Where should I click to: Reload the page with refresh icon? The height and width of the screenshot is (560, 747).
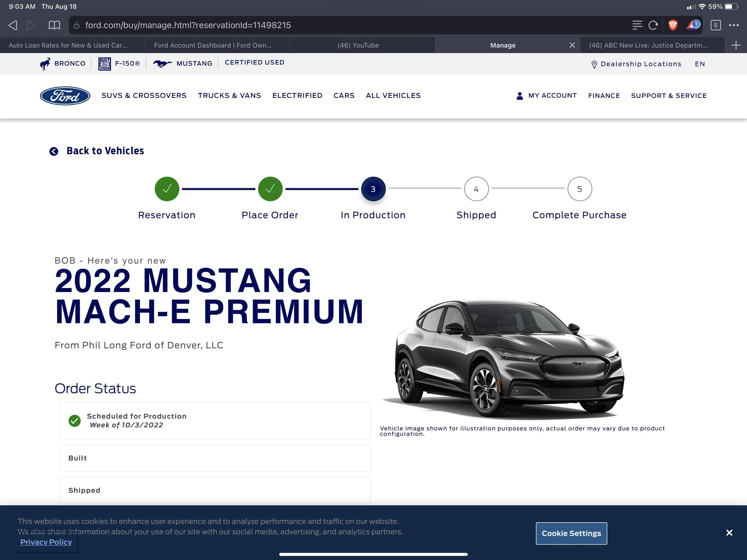653,25
